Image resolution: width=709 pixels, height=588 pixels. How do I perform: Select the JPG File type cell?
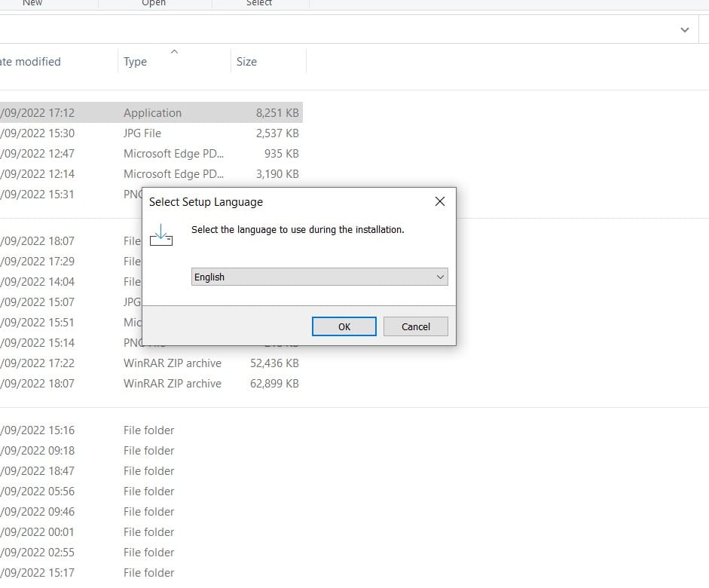tap(142, 133)
